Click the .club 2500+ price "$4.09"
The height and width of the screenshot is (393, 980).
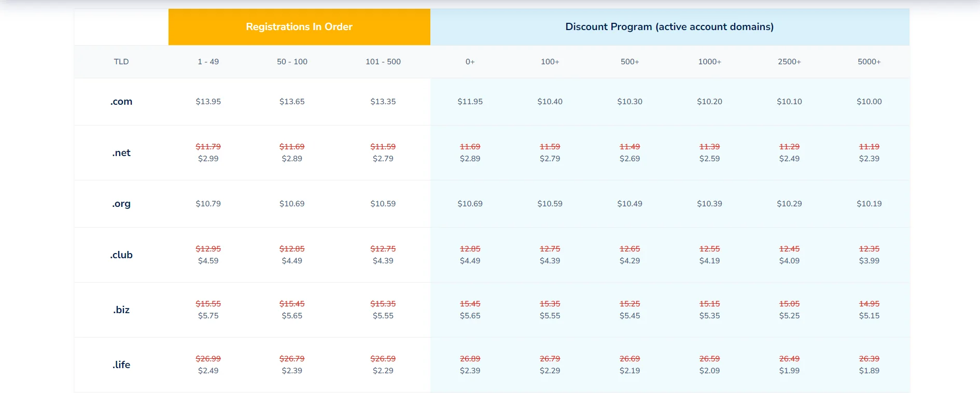point(790,261)
